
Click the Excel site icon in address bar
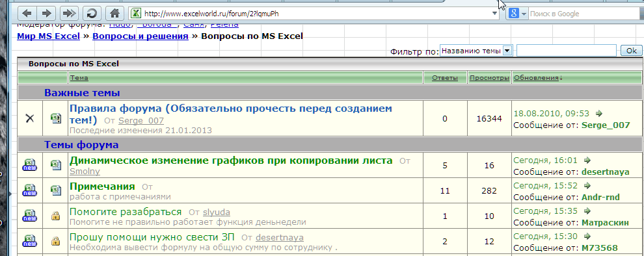tap(135, 14)
